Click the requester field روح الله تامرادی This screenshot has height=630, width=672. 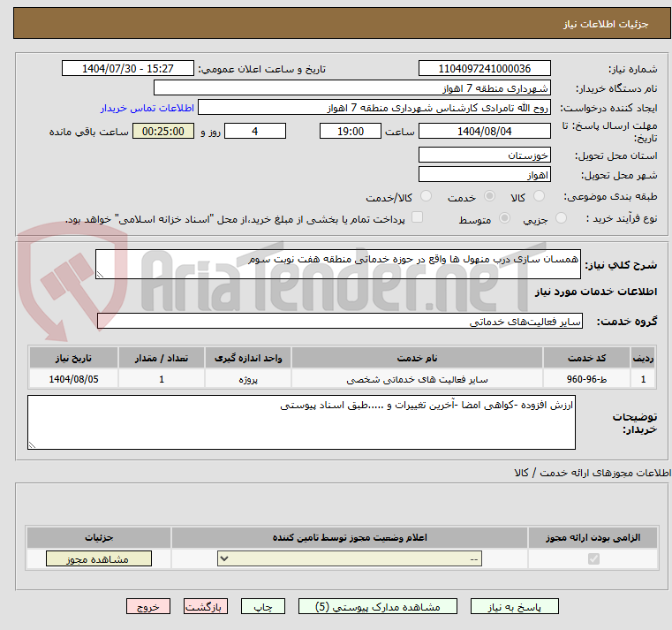click(374, 108)
